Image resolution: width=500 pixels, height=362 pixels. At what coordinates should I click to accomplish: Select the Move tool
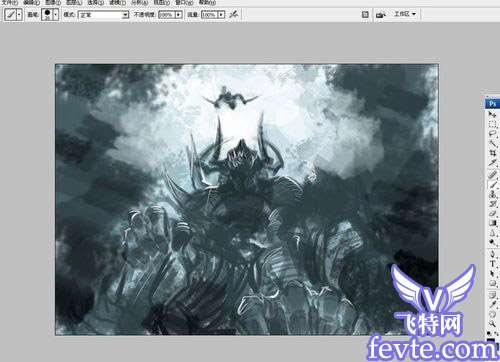pos(492,115)
